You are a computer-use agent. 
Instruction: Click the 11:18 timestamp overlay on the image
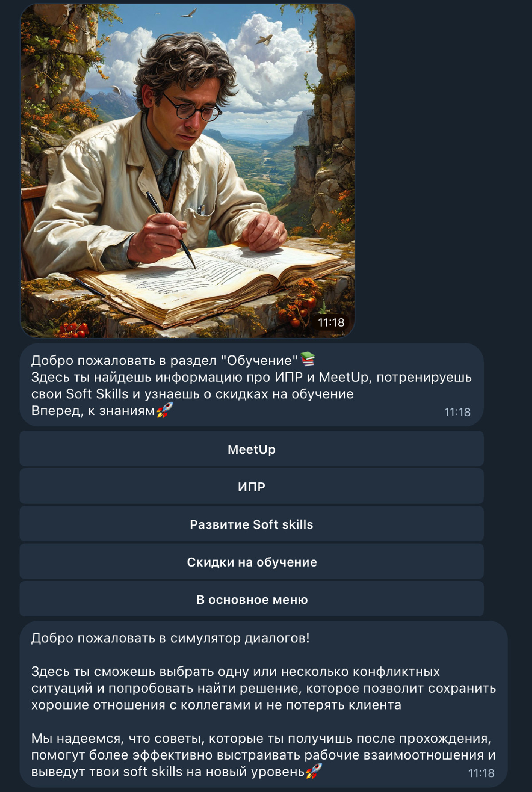click(x=331, y=323)
